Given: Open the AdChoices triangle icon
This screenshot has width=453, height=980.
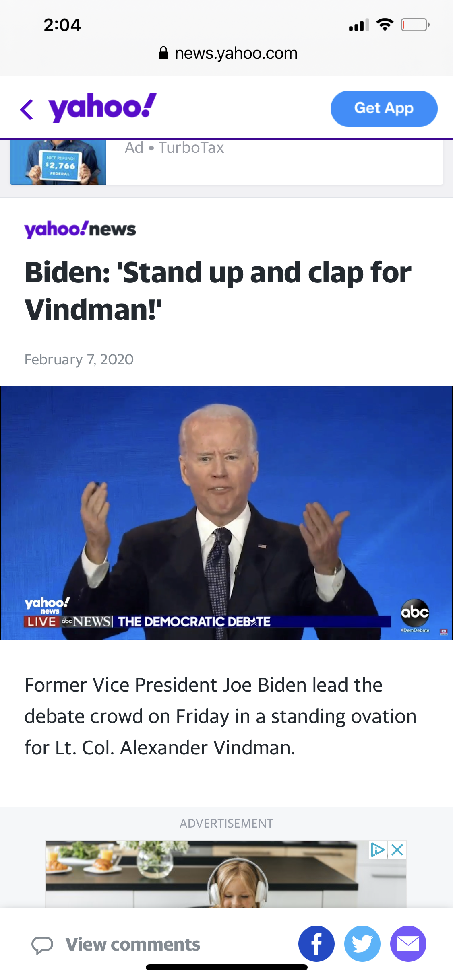Looking at the screenshot, I should tap(378, 850).
